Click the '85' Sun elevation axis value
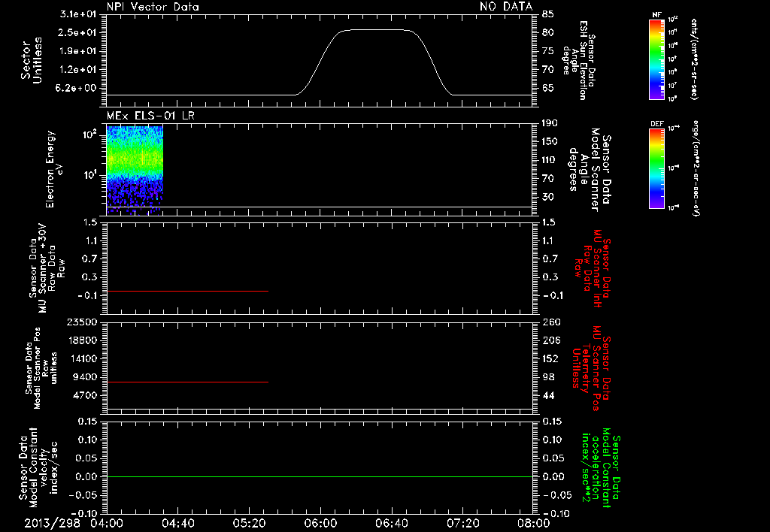Image resolution: width=770 pixels, height=532 pixels. pyautogui.click(x=548, y=14)
